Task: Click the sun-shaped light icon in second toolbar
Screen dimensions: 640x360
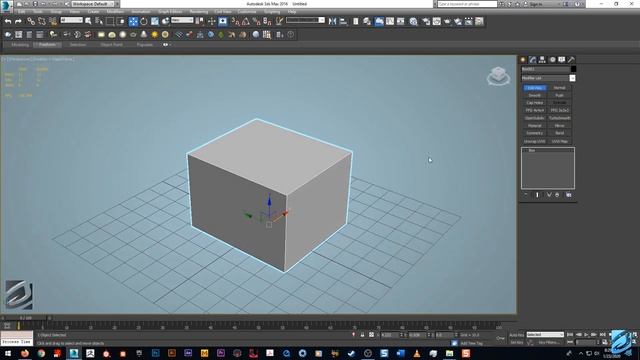Action: click(154, 35)
